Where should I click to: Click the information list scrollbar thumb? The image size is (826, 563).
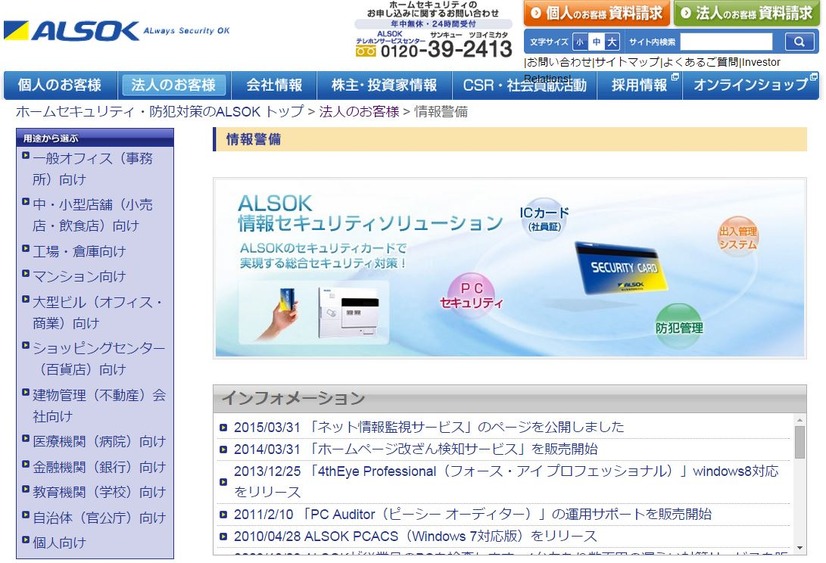coord(800,442)
